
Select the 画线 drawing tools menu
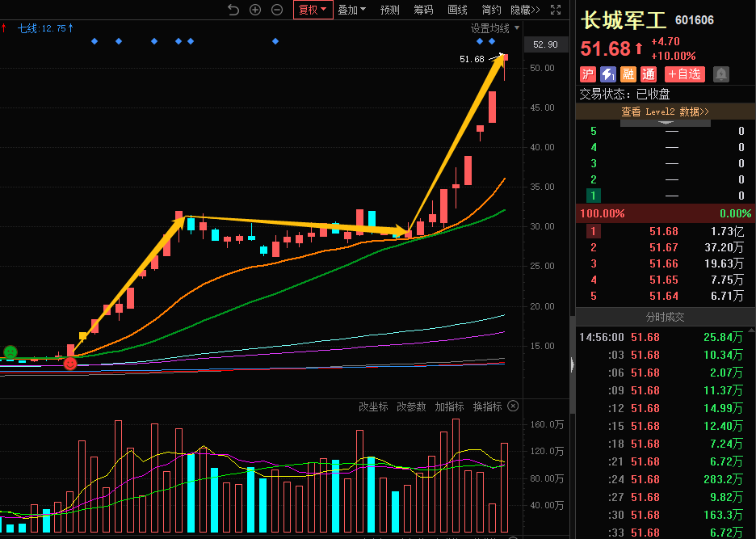[x=457, y=10]
